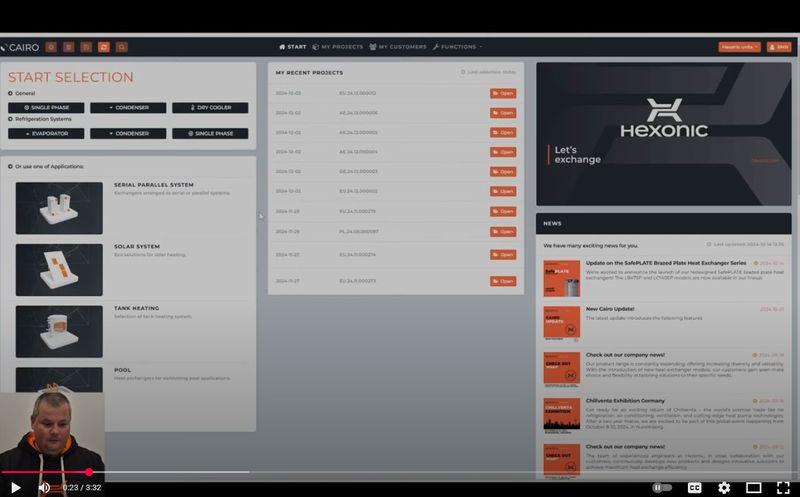
Task: Open the Solar System application thumbnail
Action: tap(59, 270)
